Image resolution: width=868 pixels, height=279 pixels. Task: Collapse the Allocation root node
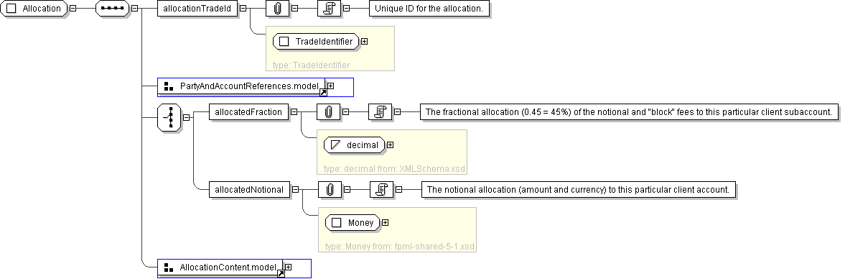73,9
